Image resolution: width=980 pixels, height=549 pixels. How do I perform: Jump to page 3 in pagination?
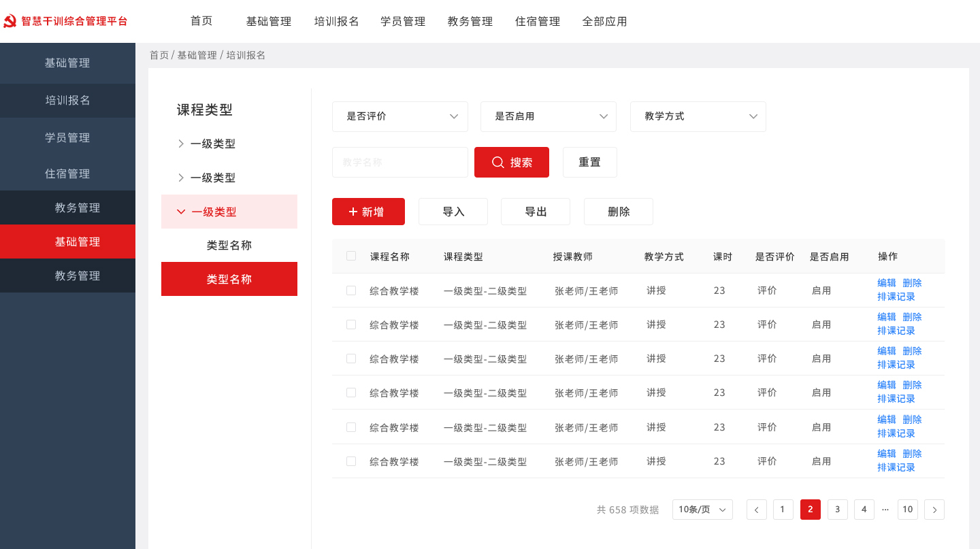coord(837,509)
